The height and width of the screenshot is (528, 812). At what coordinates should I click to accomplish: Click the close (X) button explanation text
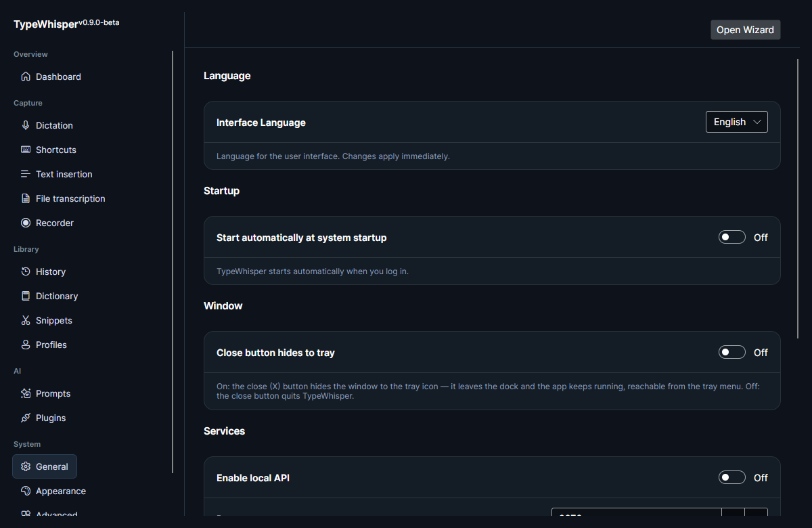click(489, 391)
